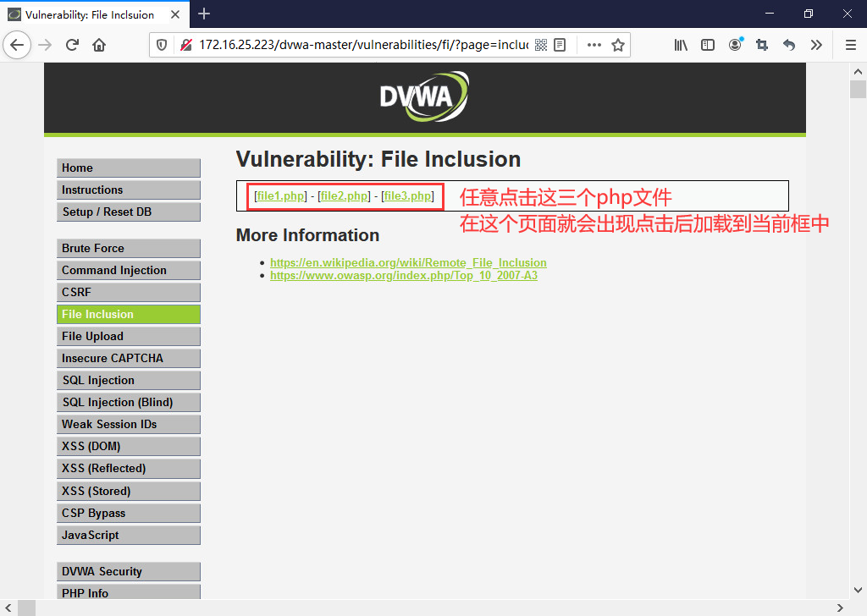Image resolution: width=867 pixels, height=616 pixels.
Task: Bookmark this page with star icon
Action: coord(617,45)
